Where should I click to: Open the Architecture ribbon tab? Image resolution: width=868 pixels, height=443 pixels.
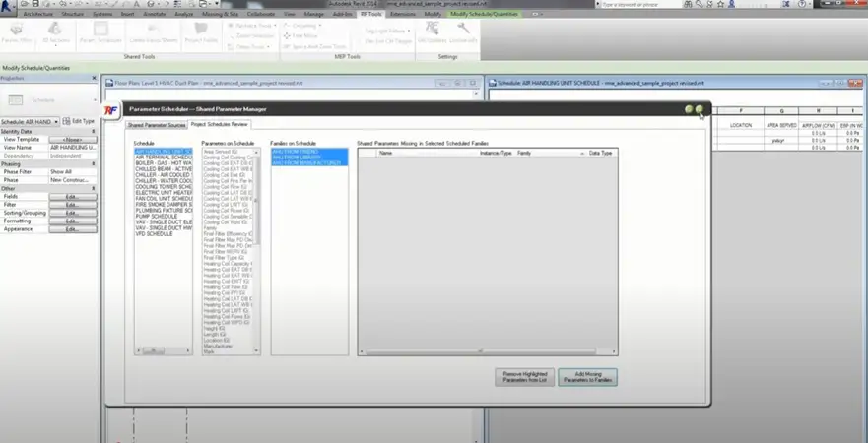click(x=37, y=14)
